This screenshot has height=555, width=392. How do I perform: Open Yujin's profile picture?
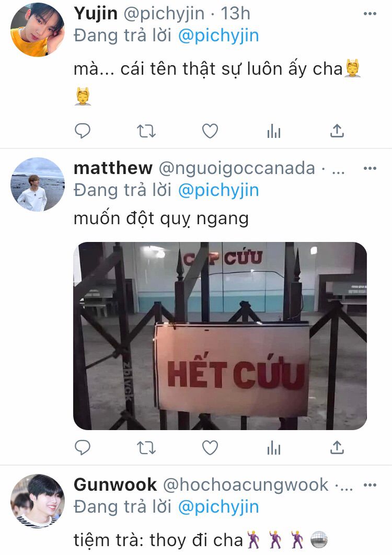pos(38,30)
